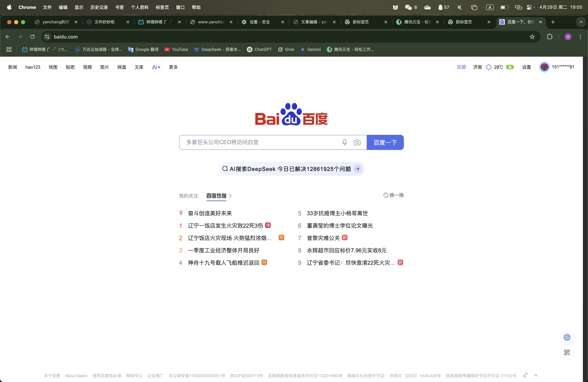Click the voice search microphone icon

click(x=344, y=142)
